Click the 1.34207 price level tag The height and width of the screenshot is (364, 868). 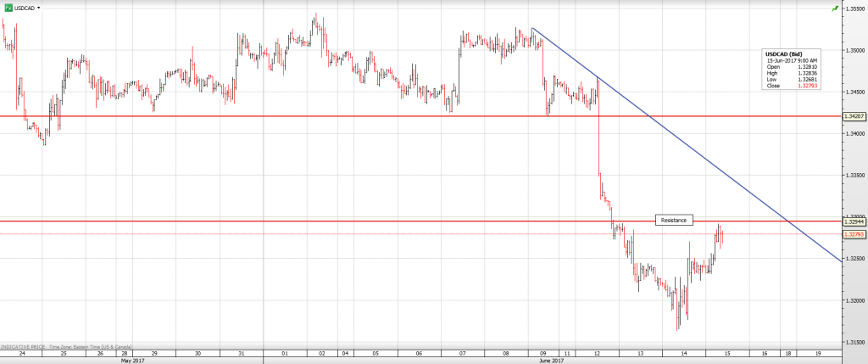(854, 115)
